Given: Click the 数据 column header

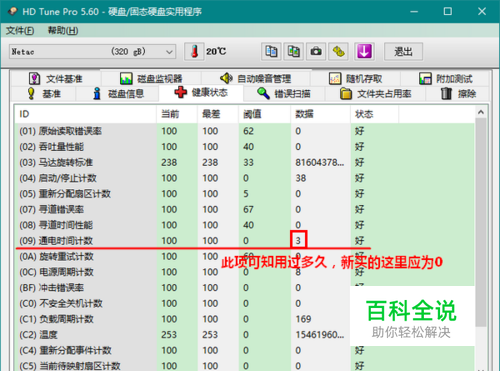Looking at the screenshot, I should coord(321,114).
